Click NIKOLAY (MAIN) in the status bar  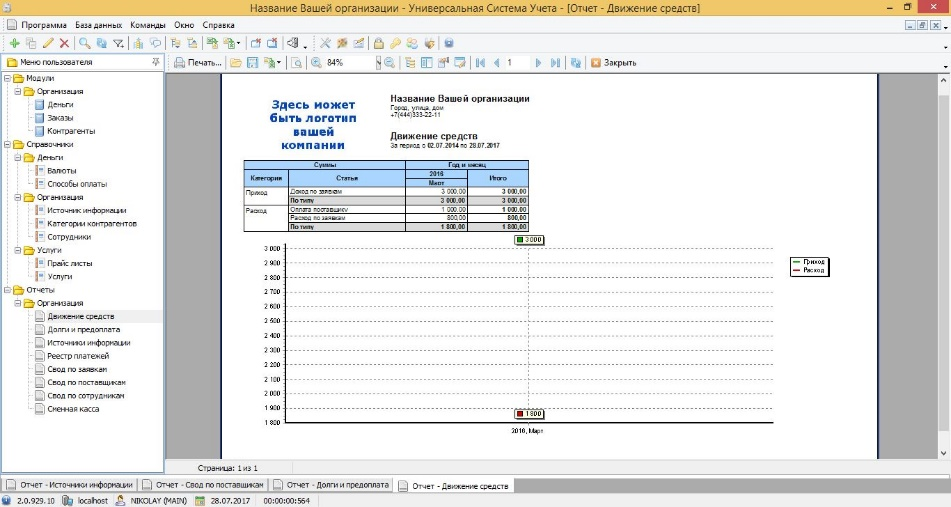pos(152,501)
